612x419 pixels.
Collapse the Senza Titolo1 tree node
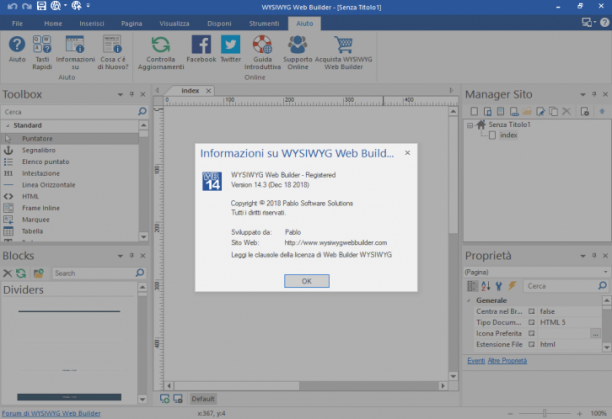coord(470,125)
